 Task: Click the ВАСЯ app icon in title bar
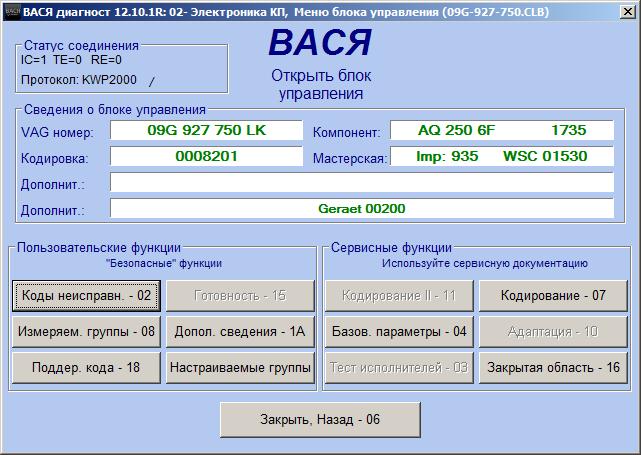click(x=13, y=11)
